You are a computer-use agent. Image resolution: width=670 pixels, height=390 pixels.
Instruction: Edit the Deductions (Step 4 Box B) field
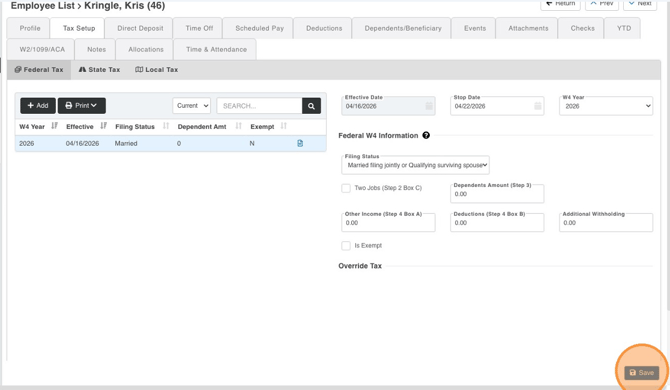pos(497,223)
